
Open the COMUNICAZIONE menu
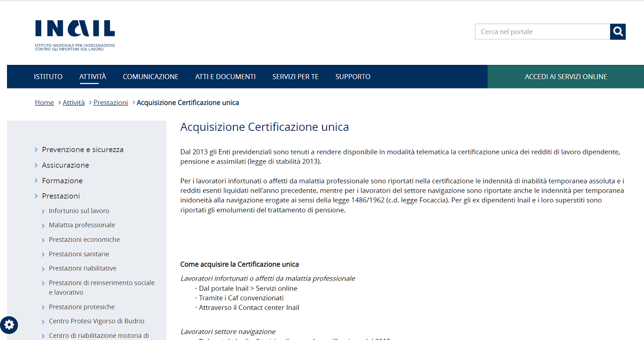click(150, 76)
